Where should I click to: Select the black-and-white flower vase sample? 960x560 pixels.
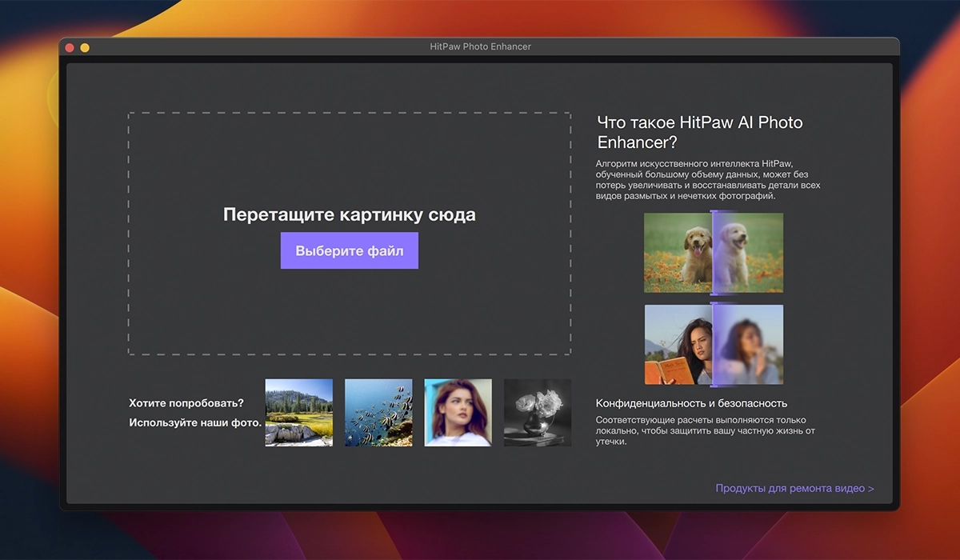[537, 413]
